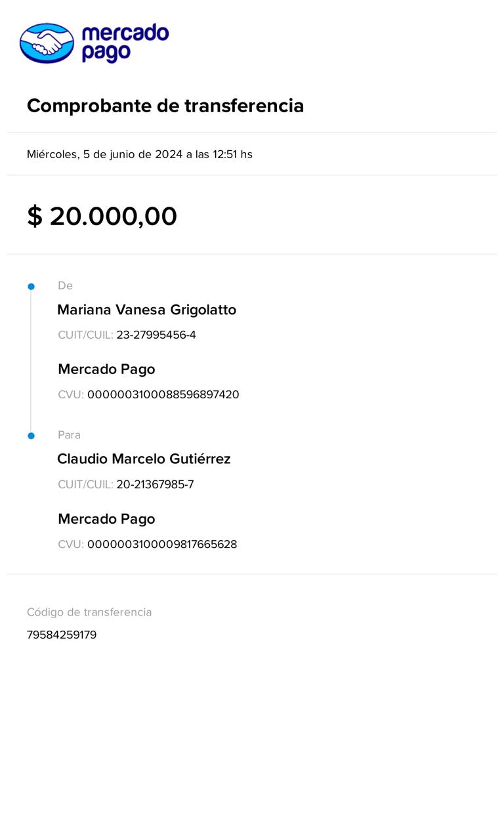Click the "mercado pago" wordmark text
Viewport: 504px width, 840px height.
pos(125,43)
